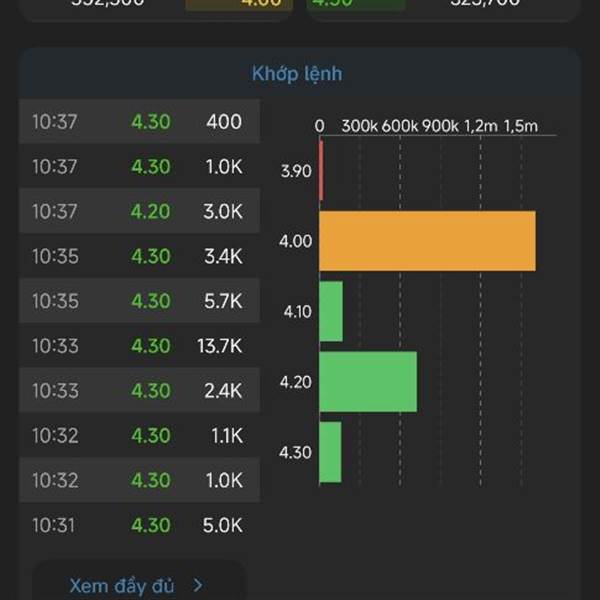Click the 13.7K volume trade at 10:33
600x600 pixels.
(x=138, y=346)
